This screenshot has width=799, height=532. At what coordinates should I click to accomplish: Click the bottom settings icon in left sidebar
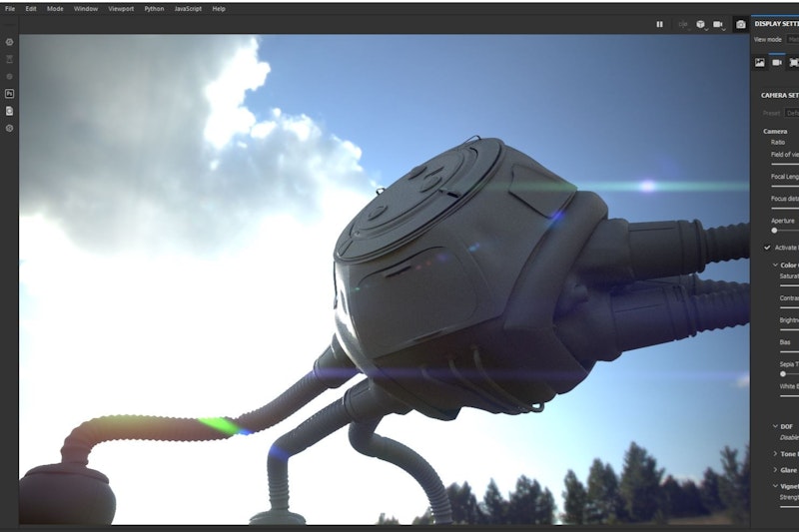click(x=9, y=128)
